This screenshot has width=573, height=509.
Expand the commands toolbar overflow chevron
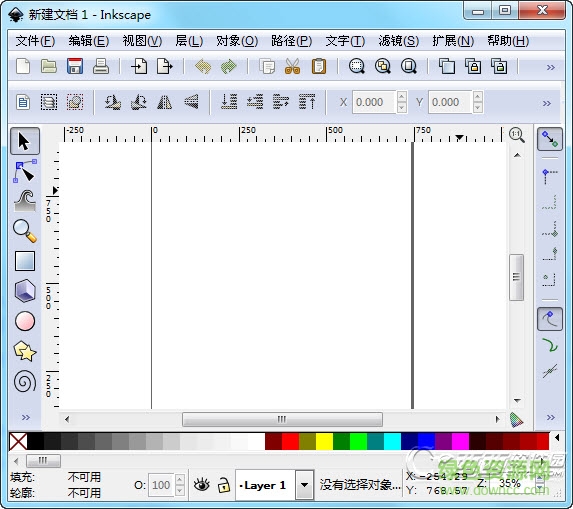click(x=550, y=67)
